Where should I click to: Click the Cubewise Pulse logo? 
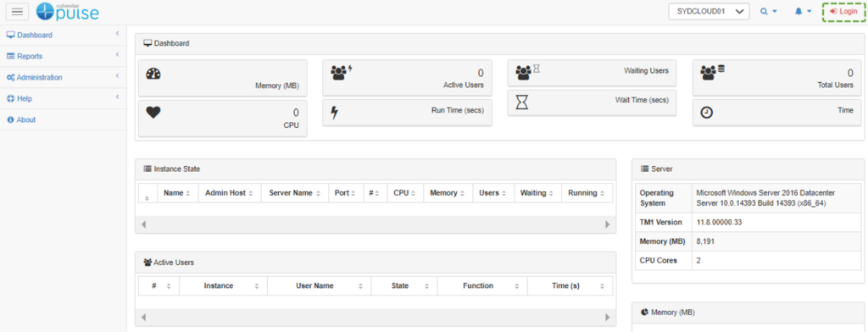point(67,12)
